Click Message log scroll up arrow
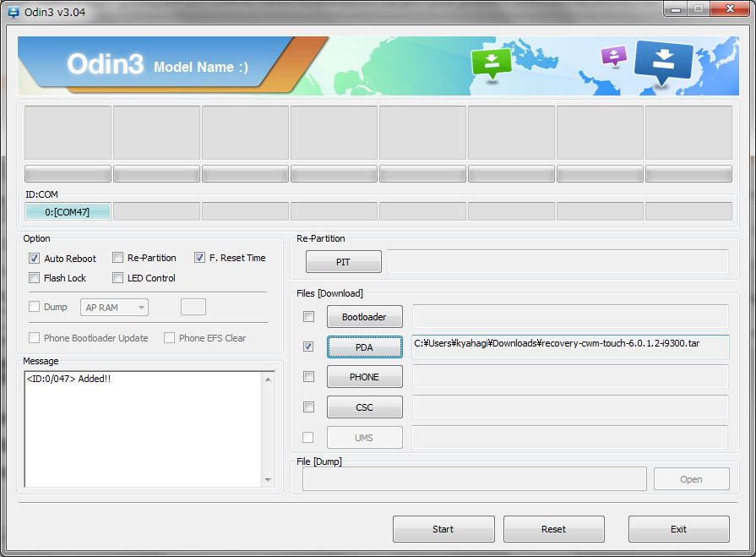Viewport: 756px width, 557px height. [268, 380]
